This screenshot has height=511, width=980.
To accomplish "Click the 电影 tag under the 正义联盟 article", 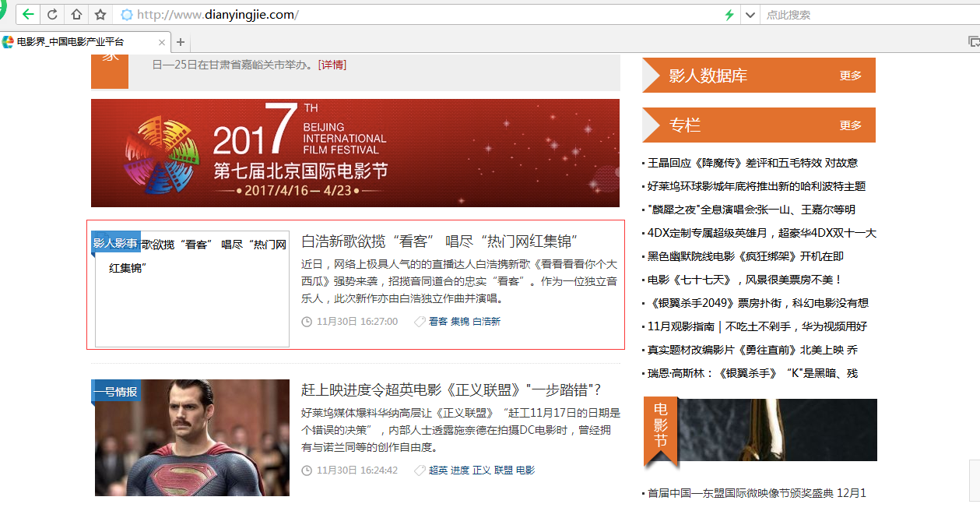I will 525,470.
